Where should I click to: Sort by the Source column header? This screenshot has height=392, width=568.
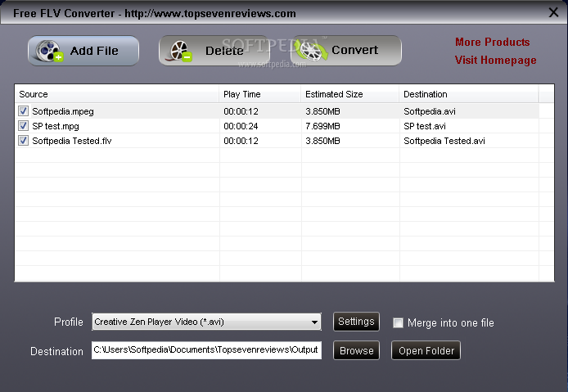coord(117,94)
